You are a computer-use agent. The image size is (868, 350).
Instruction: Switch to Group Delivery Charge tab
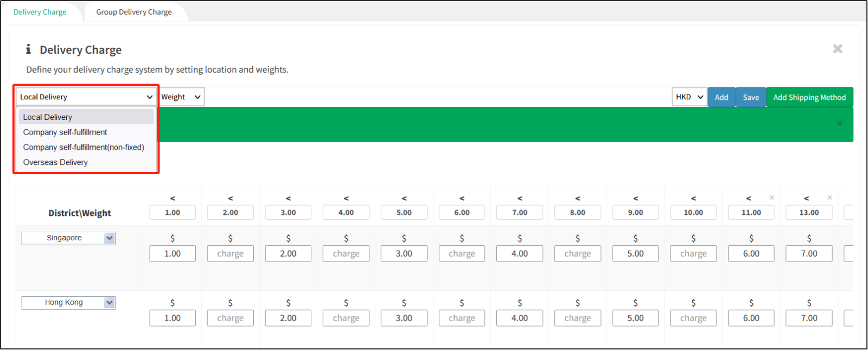(x=134, y=12)
